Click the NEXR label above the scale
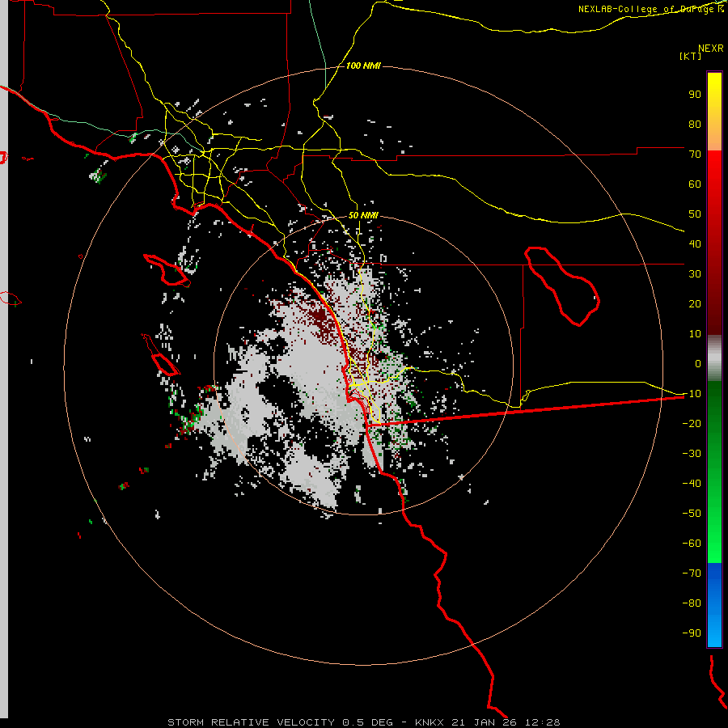The image size is (728, 728). pos(711,49)
